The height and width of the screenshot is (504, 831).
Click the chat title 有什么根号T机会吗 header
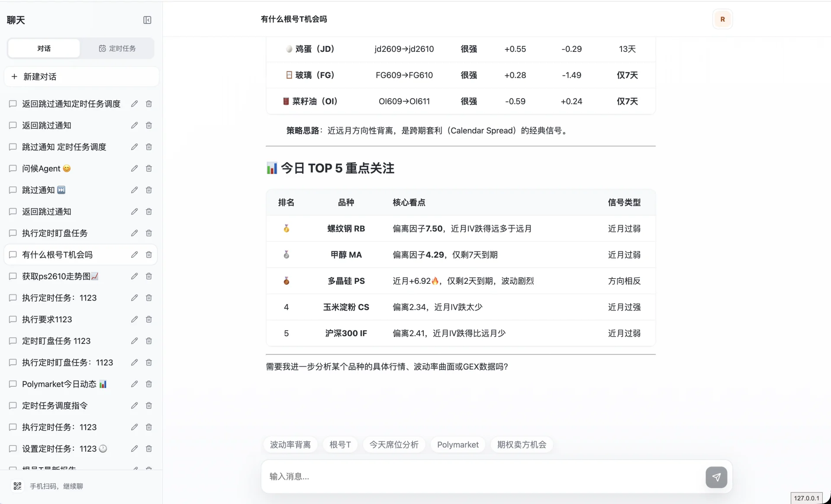[294, 19]
